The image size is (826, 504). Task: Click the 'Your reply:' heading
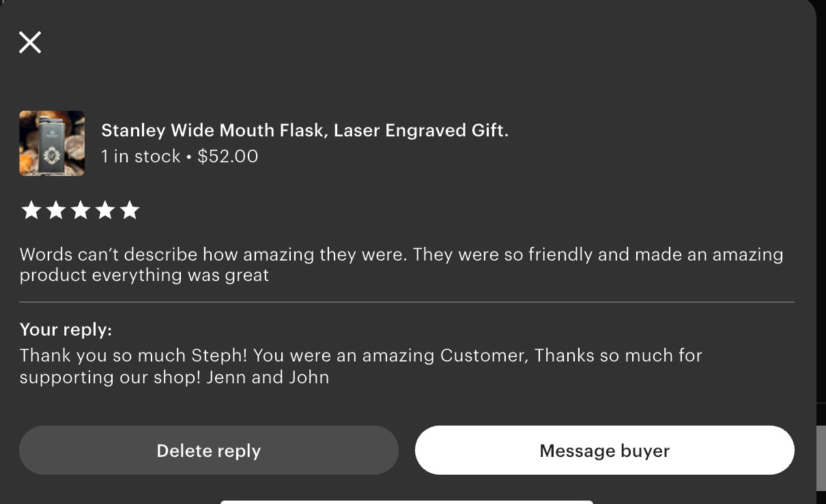point(66,329)
